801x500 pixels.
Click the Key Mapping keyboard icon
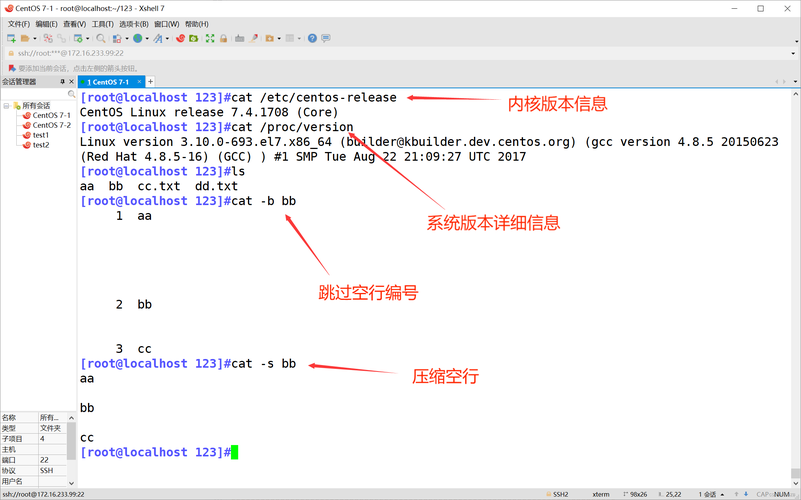coord(240,38)
